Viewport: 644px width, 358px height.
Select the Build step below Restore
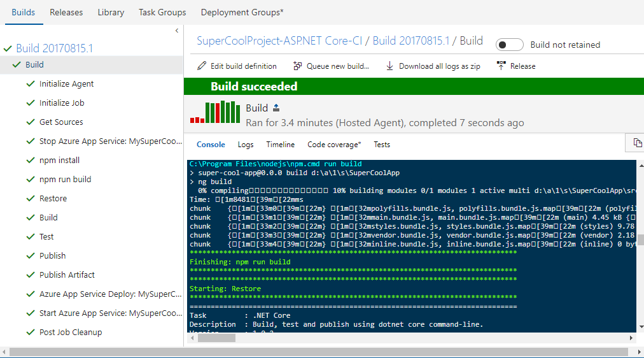point(48,217)
